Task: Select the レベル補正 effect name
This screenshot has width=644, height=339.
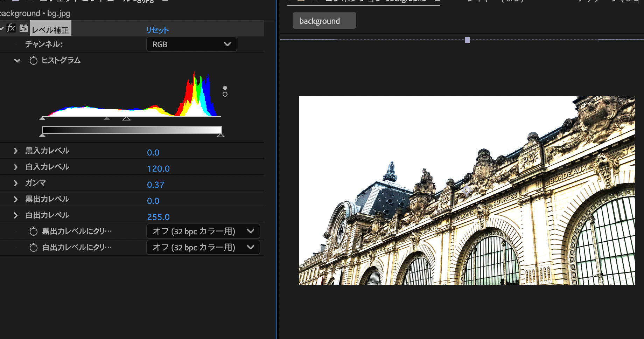Action: 50,30
